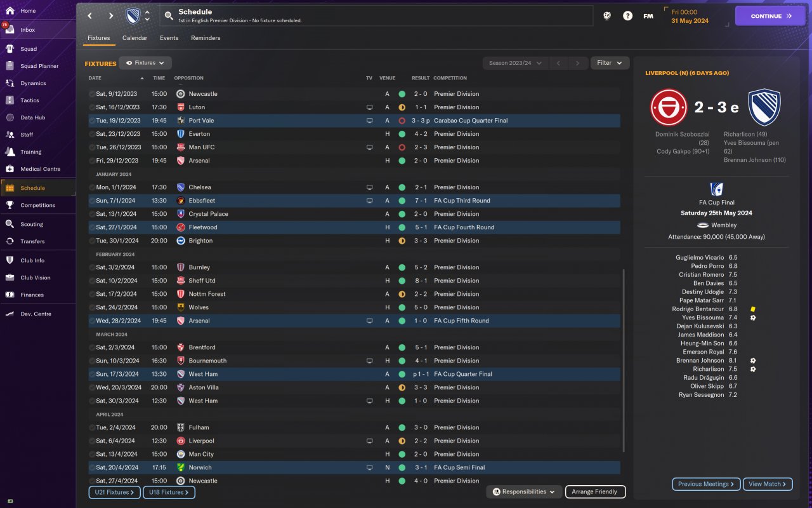Click the Liverpool crest in the match summary panel
This screenshot has height=508, width=812.
tap(669, 107)
